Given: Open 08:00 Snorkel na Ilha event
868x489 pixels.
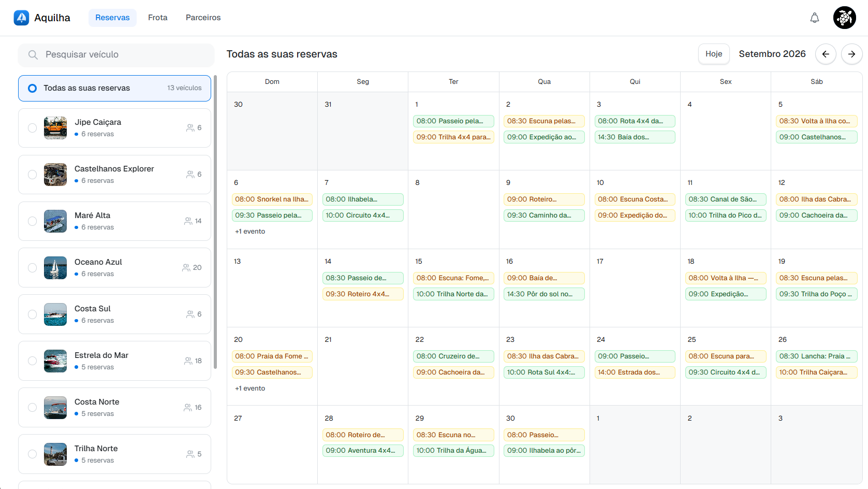Looking at the screenshot, I should [x=272, y=199].
